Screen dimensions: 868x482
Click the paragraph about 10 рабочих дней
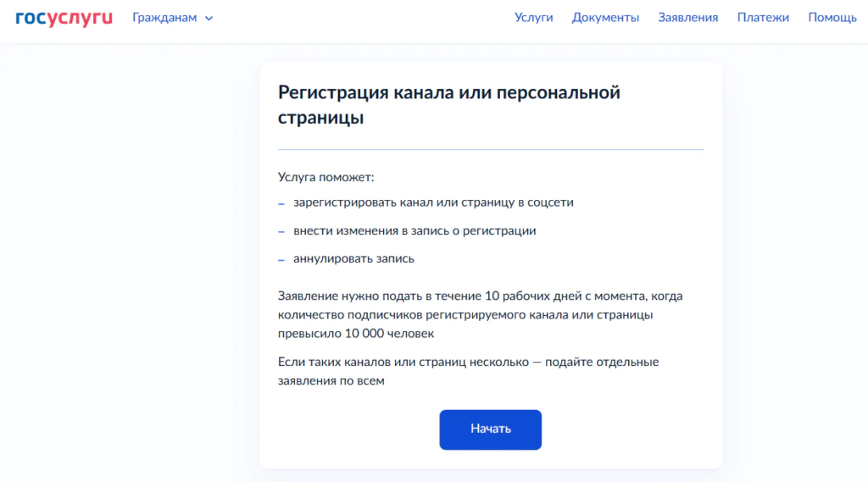coord(480,314)
